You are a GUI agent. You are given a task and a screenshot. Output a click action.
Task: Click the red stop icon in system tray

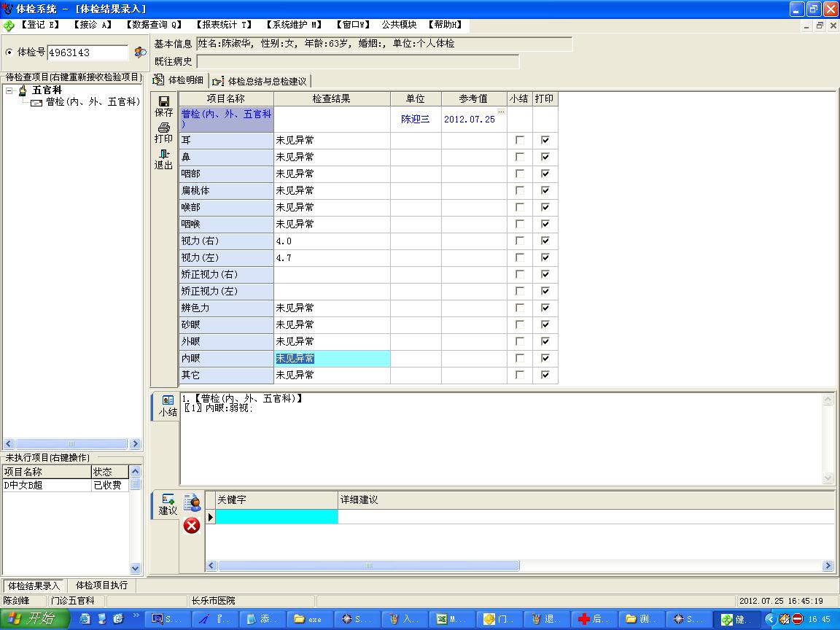pyautogui.click(x=798, y=619)
